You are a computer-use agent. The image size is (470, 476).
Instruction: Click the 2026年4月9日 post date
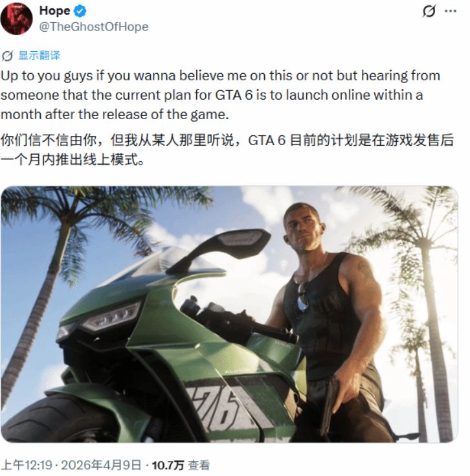[102, 466]
